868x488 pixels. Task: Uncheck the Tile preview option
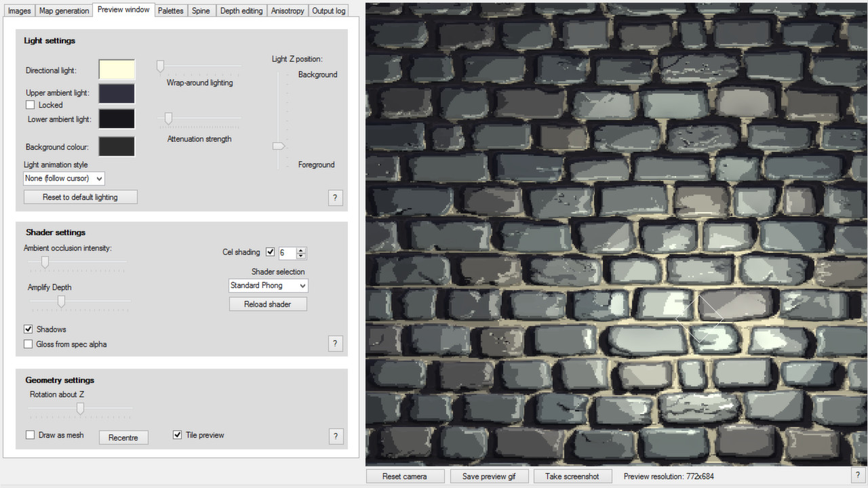pyautogui.click(x=177, y=434)
